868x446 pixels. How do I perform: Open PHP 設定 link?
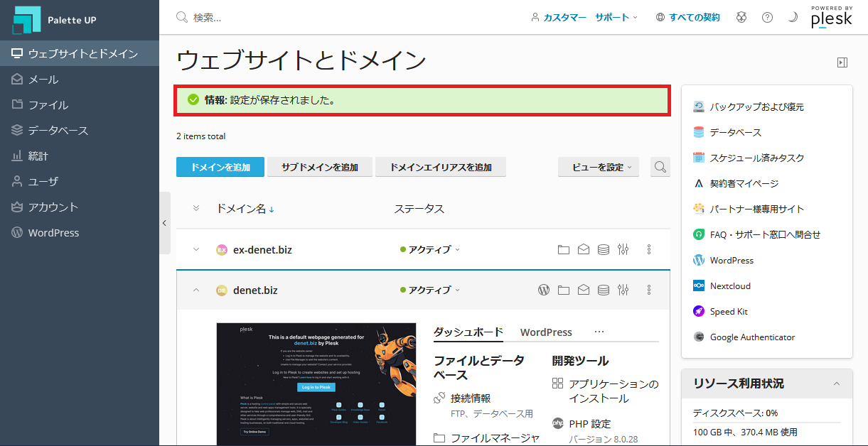tap(590, 423)
